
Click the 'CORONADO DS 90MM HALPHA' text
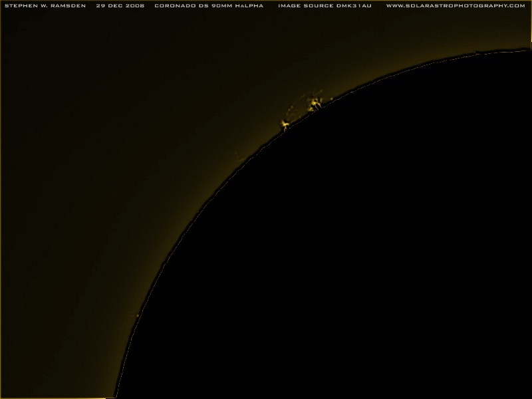209,6
